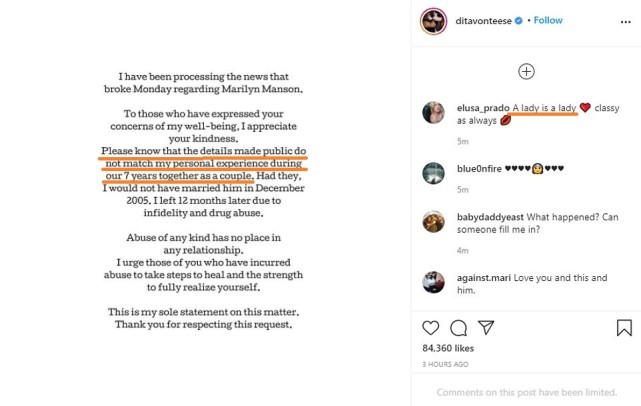Load more comments with the plus circle
The image size is (641, 406).
526,71
